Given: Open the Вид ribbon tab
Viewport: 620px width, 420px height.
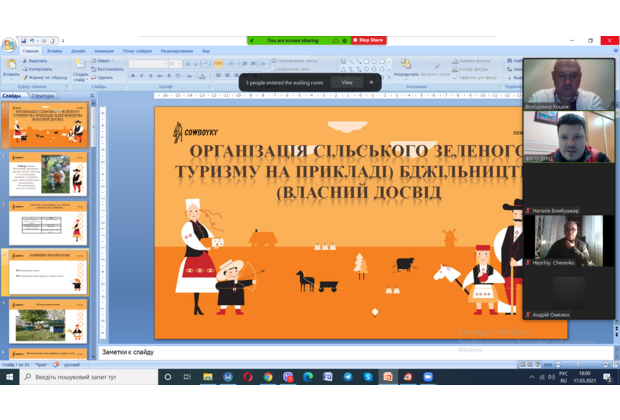Looking at the screenshot, I should click(x=206, y=51).
